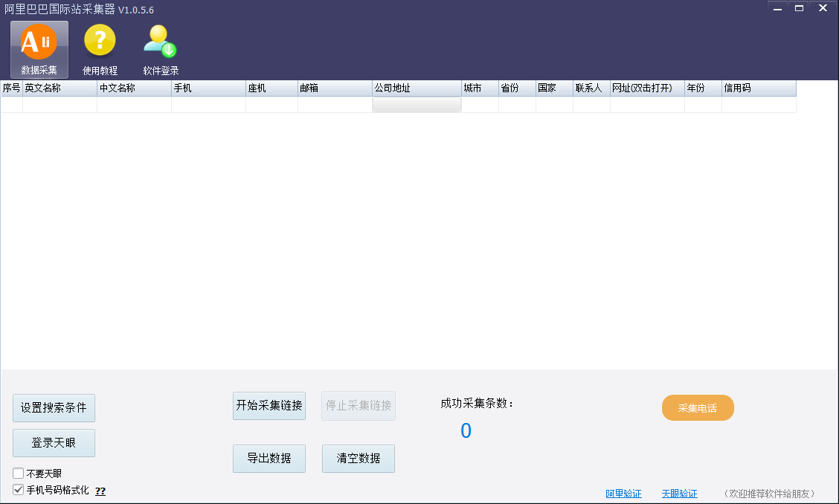
Task: Click the 停止采集链接 button
Action: tap(359, 406)
